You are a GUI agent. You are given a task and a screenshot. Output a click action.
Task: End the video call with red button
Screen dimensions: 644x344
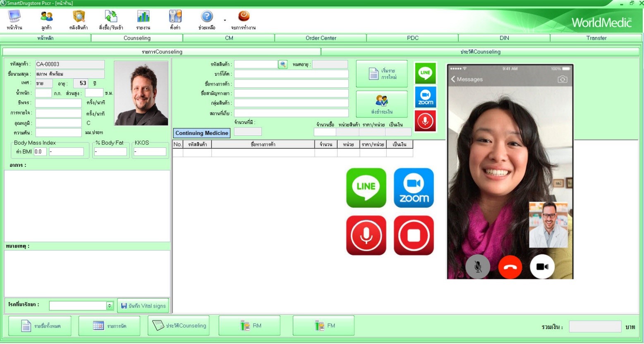tap(510, 267)
